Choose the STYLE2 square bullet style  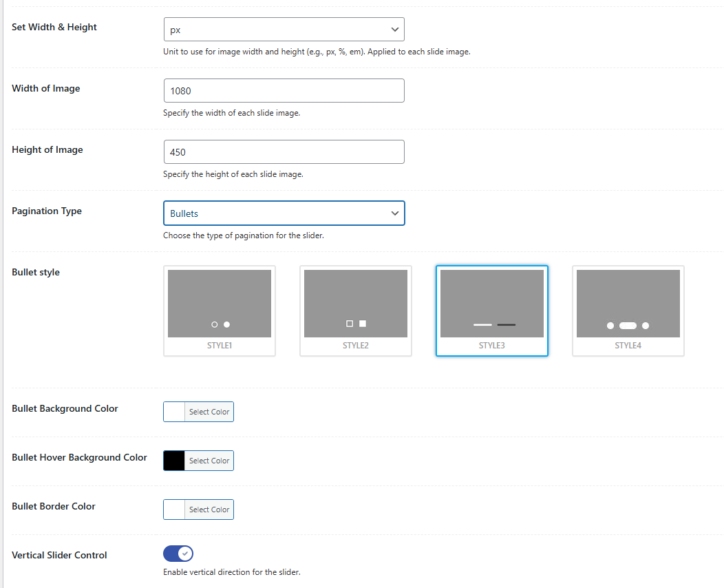(355, 311)
